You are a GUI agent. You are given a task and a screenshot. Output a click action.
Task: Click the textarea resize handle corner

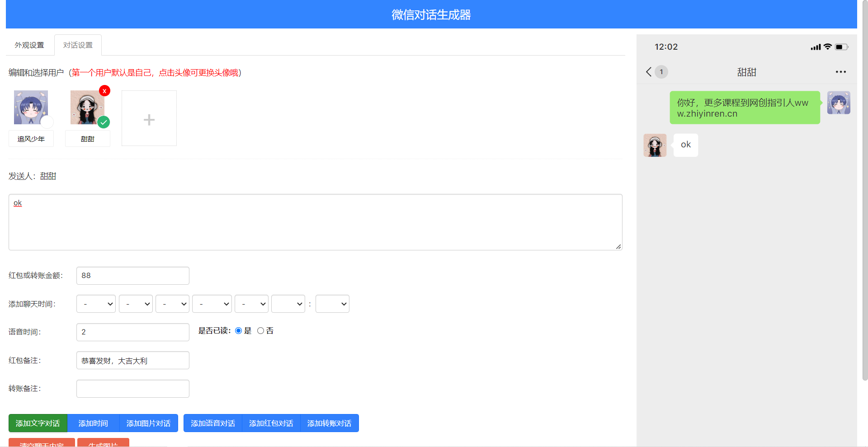[x=618, y=246]
